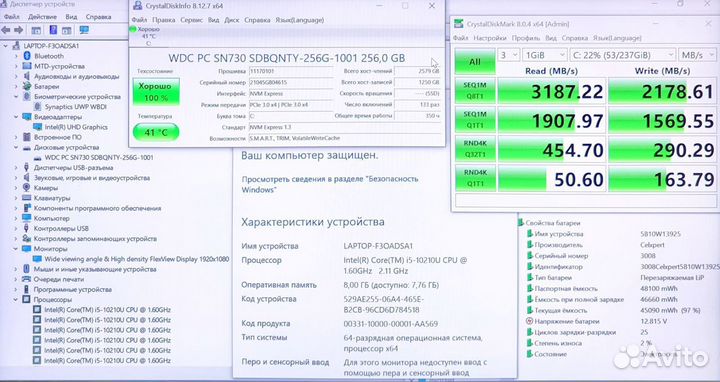This screenshot has height=382, width=720.
Task: Open Диск menu in CrystalDiskInfo
Action: 232,20
